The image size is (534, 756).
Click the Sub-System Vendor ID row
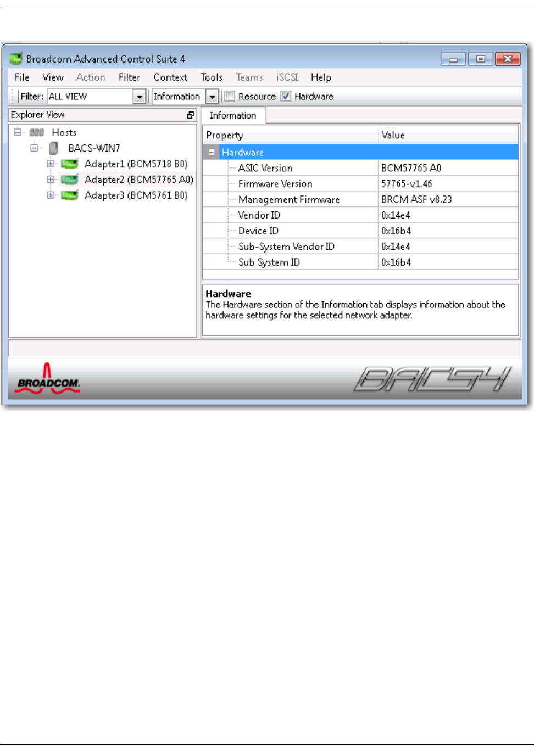point(360,247)
